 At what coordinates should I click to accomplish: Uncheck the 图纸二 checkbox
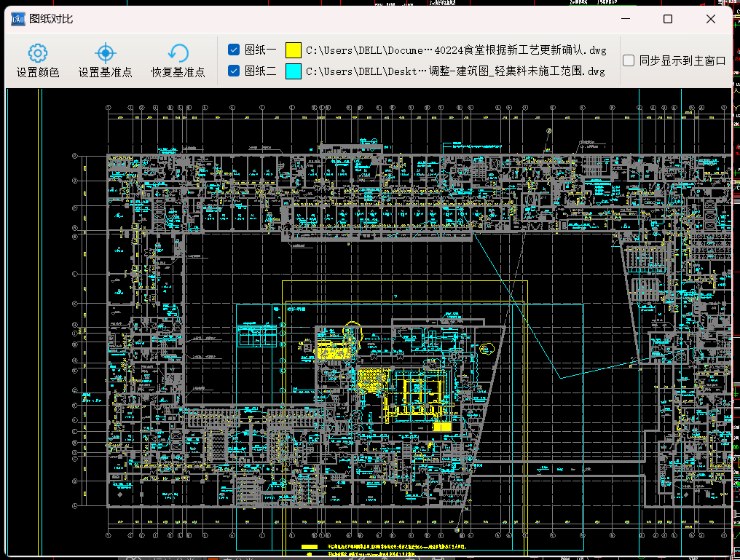tap(234, 71)
